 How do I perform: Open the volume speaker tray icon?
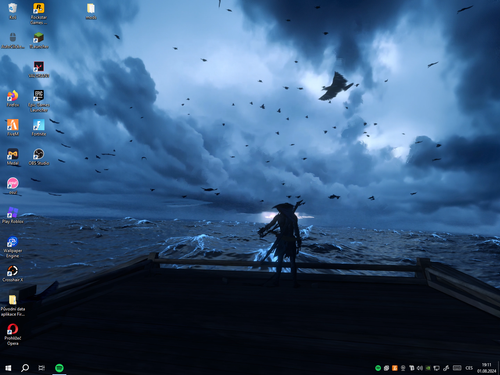tap(420, 368)
